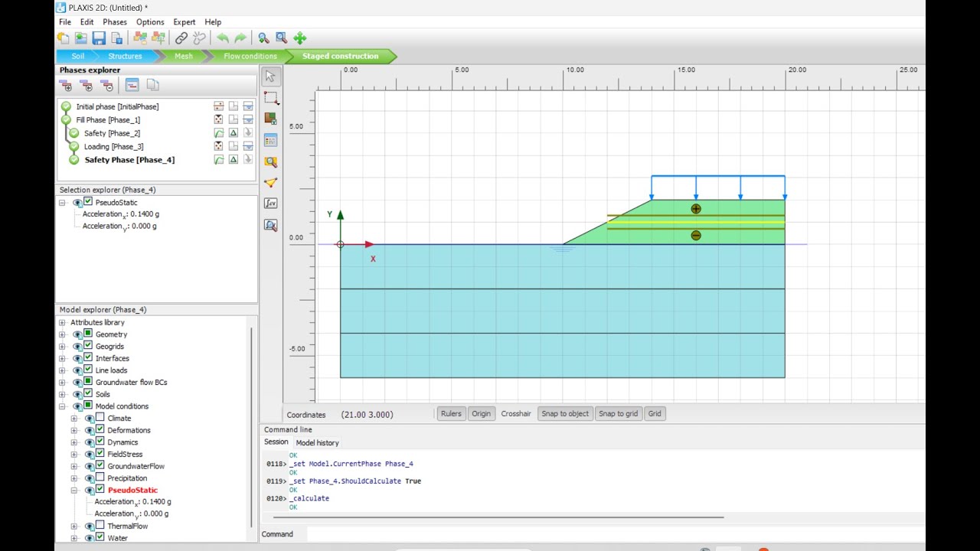Click the Rulers button
The width and height of the screenshot is (980, 551).
451,414
